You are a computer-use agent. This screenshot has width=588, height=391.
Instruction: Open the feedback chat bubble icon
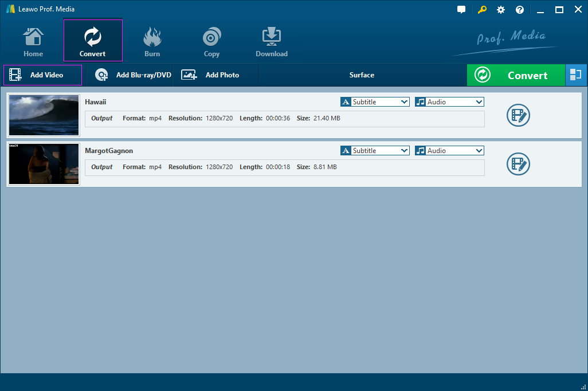pos(461,10)
